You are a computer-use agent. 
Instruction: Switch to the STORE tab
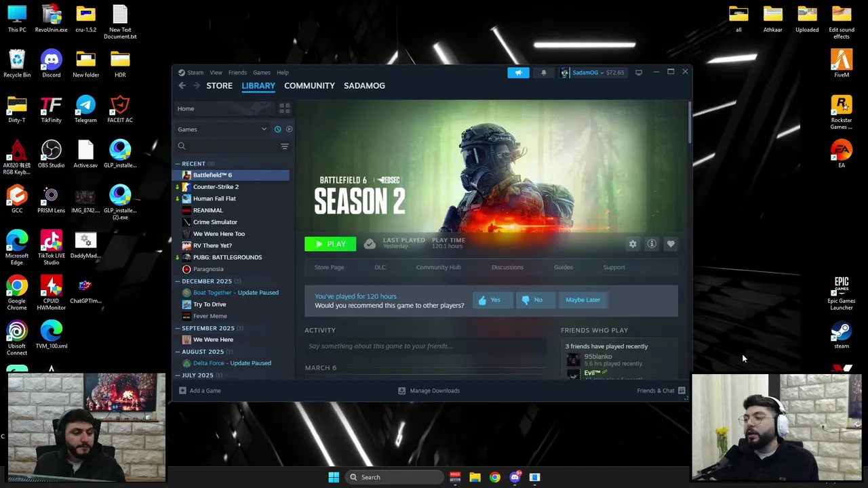pyautogui.click(x=219, y=85)
